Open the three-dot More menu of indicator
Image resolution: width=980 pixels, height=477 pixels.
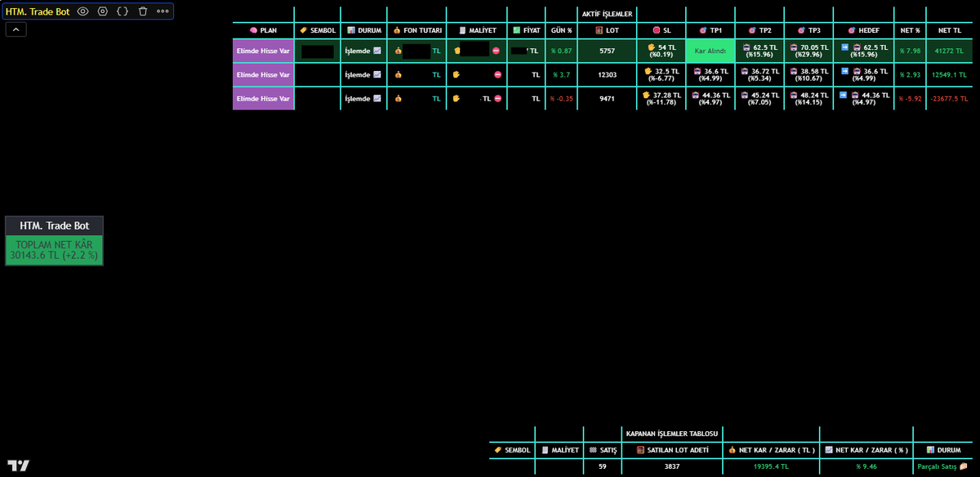(163, 11)
